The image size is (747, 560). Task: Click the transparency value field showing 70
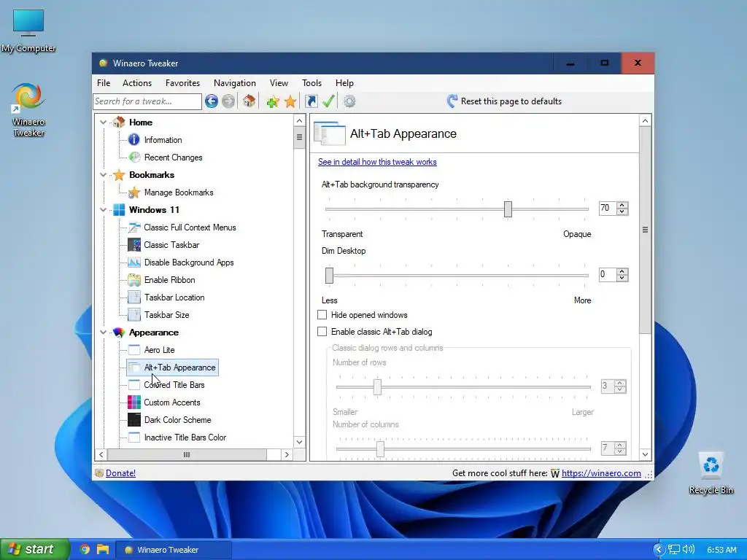[608, 208]
